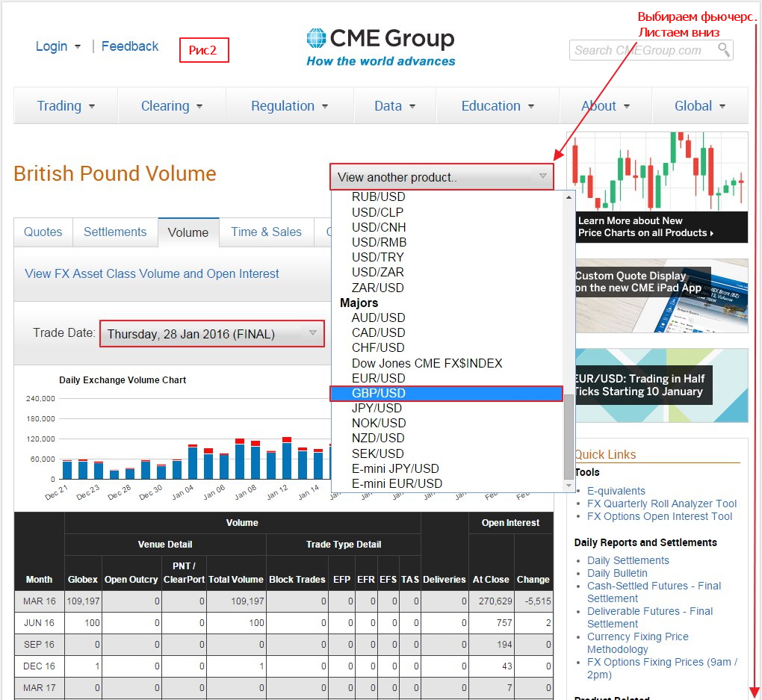Open the Education menu

point(498,106)
